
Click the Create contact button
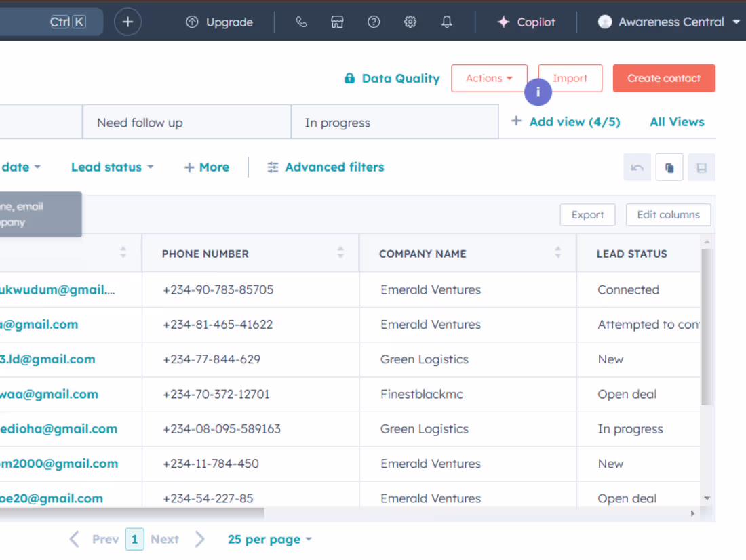[664, 78]
